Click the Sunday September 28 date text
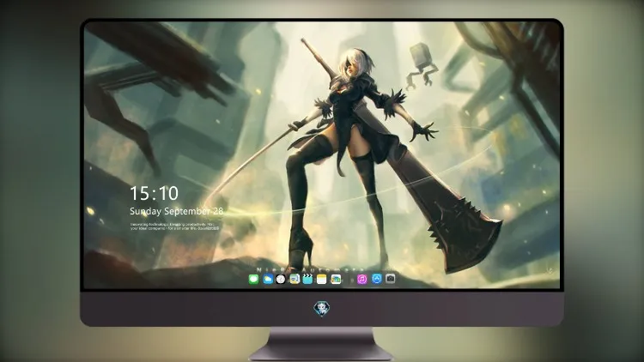Image resolution: width=644 pixels, height=362 pixels. tap(177, 211)
